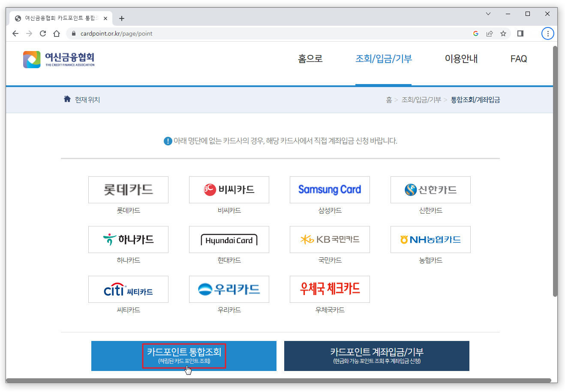Select the 신한카드 logo
Image resolution: width=565 pixels, height=392 pixels.
[430, 190]
